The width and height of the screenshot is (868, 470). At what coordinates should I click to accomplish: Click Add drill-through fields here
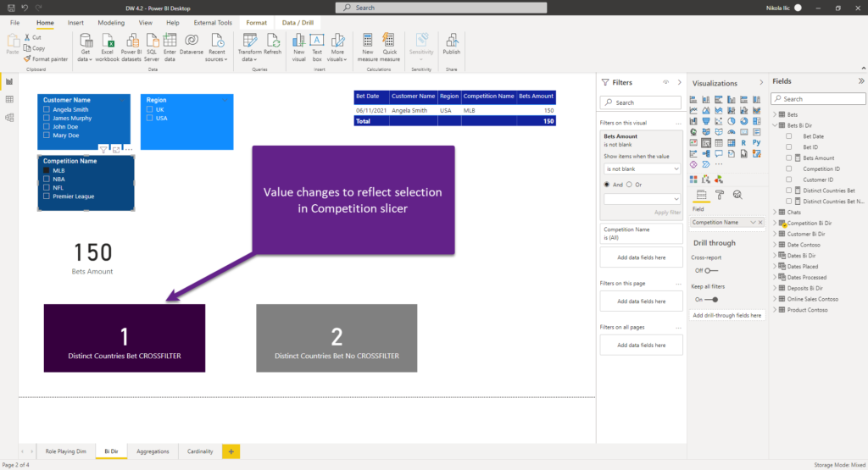pos(726,315)
